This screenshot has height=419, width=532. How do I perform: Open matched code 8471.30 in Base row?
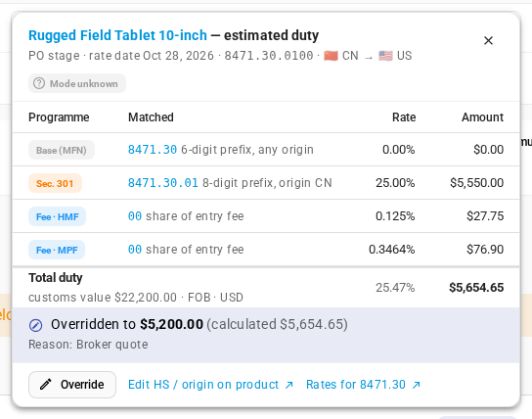pos(153,150)
